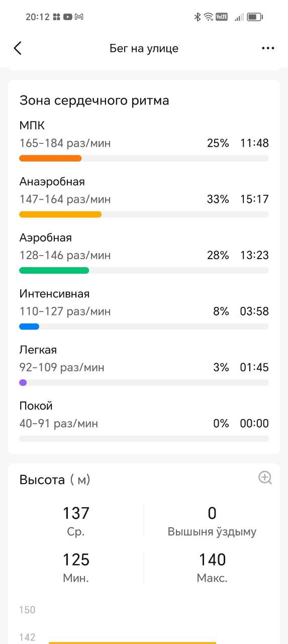Tap the Покой heart rate zone row
The width and height of the screenshot is (288, 644).
coord(144,421)
